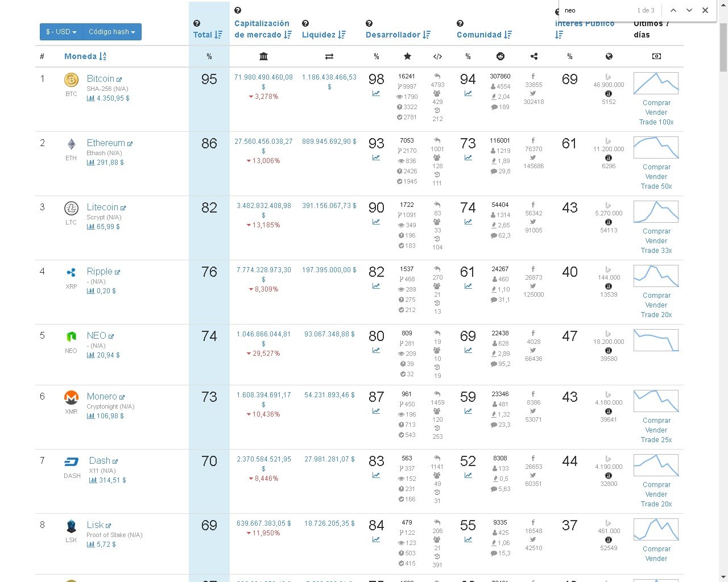Viewport: 728px width, 582px height.
Task: Open NEO 7-day chart thumbnail
Action: 656,340
